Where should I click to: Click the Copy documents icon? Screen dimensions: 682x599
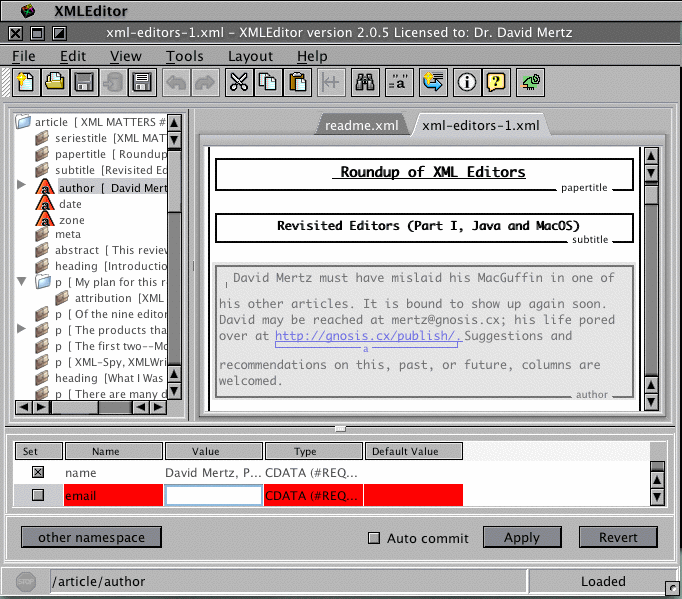267,82
